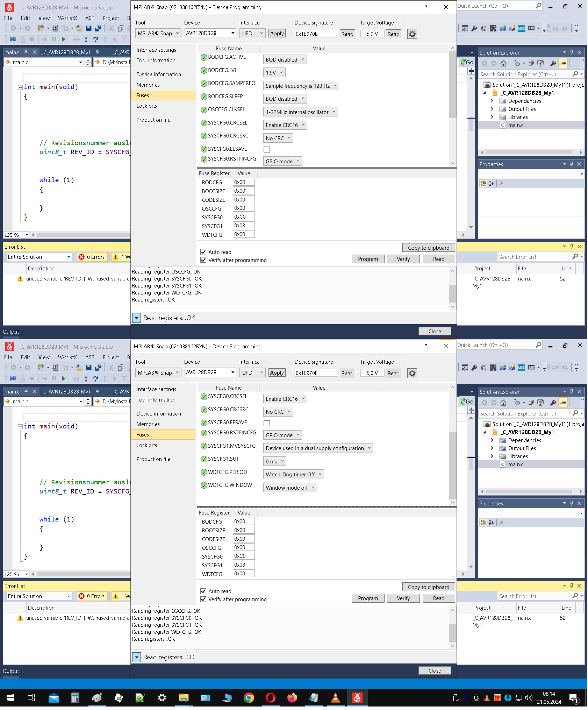This screenshot has width=588, height=710.
Task: Open BODCFG.SAMPFREQ sample frequency dropdown
Action: coord(301,86)
